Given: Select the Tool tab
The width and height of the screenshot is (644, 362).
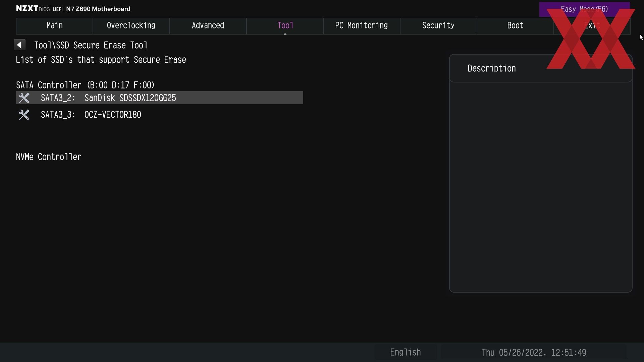Looking at the screenshot, I should [x=285, y=26].
